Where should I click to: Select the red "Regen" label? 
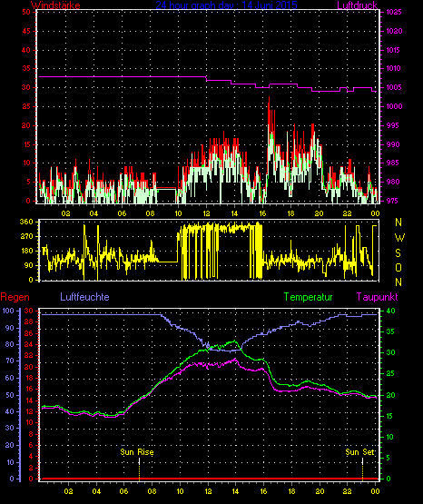coord(15,297)
